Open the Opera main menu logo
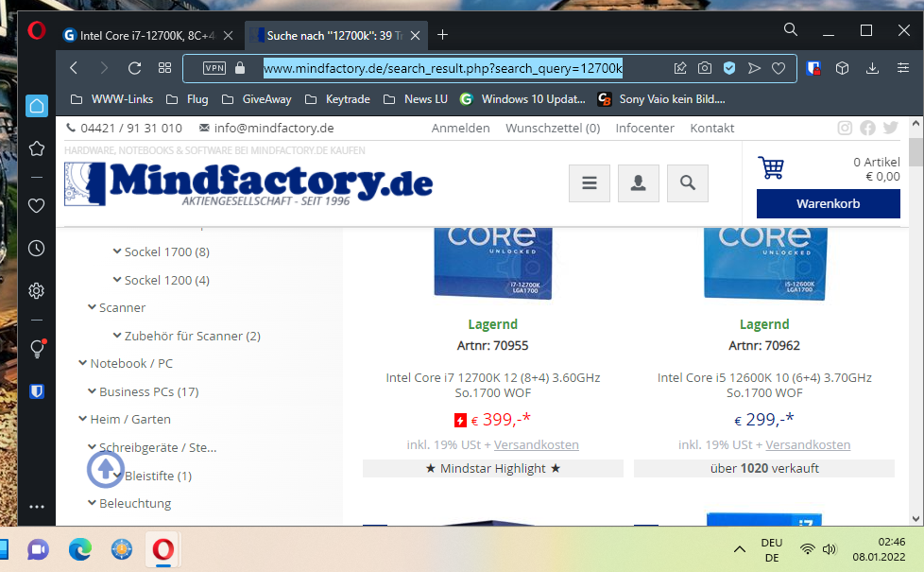Image resolution: width=924 pixels, height=572 pixels. [x=37, y=30]
